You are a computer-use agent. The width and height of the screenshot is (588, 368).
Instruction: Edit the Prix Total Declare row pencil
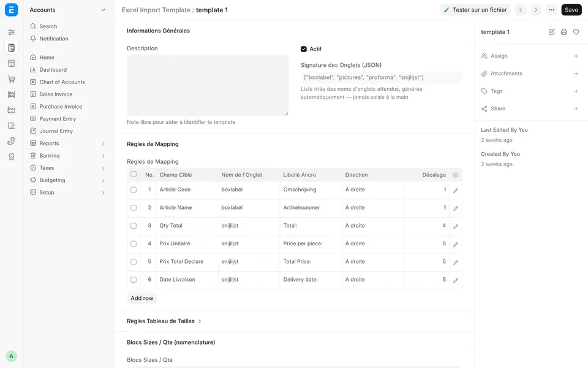456,263
